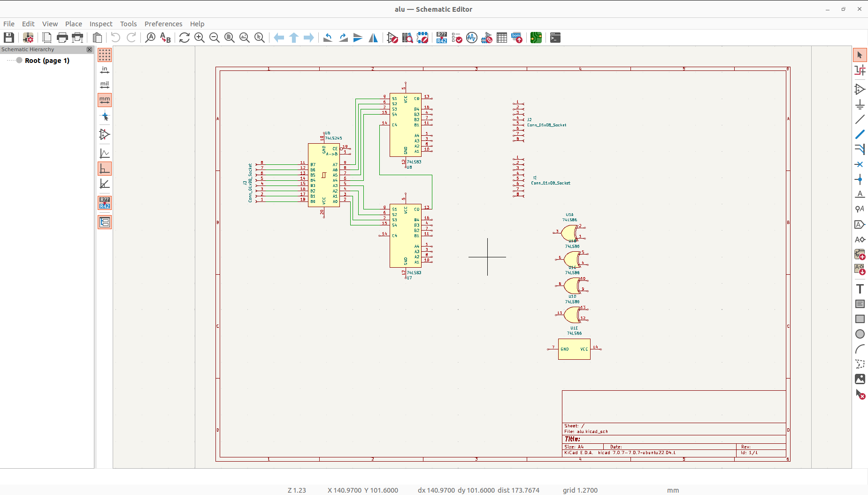Navigate forward with right arrow
The height and width of the screenshot is (495, 868).
coord(309,38)
